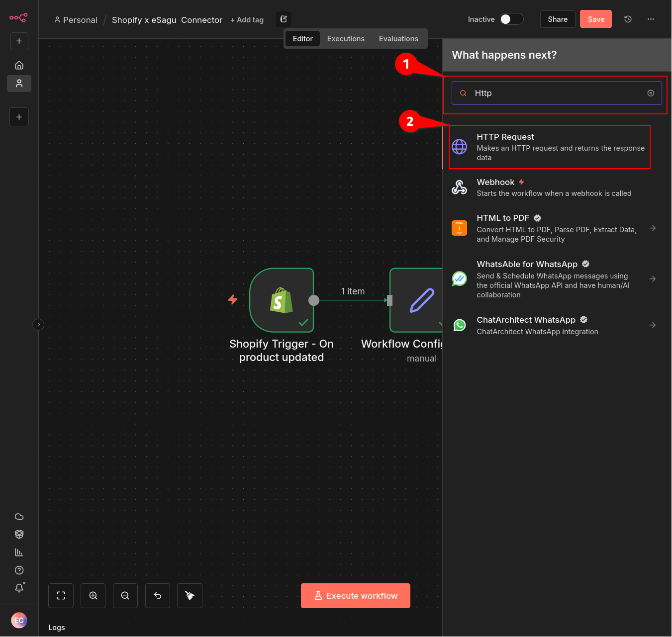Select the Workflow Config node on canvas

416,300
